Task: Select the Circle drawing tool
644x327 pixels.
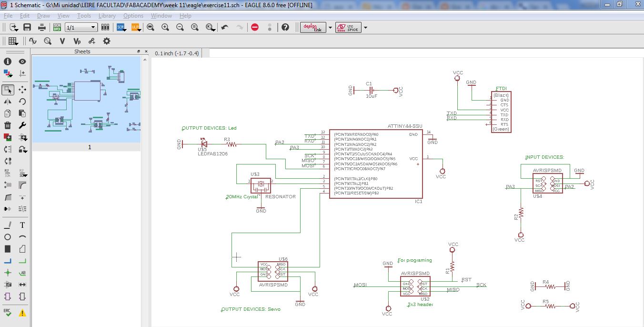Action: (x=8, y=237)
